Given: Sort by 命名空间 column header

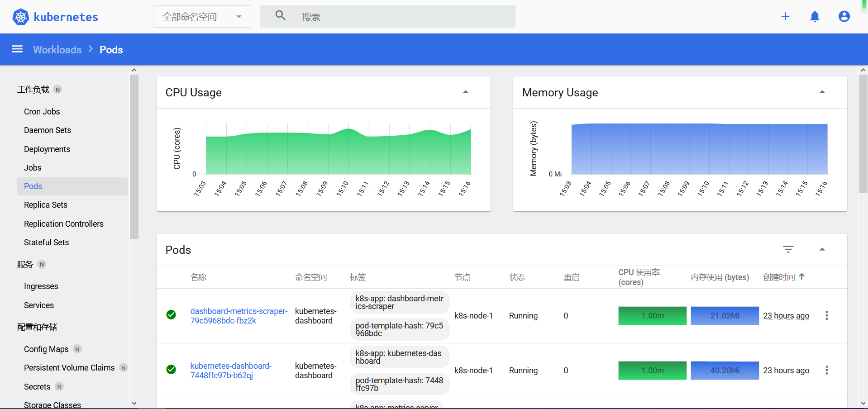Looking at the screenshot, I should tap(311, 277).
